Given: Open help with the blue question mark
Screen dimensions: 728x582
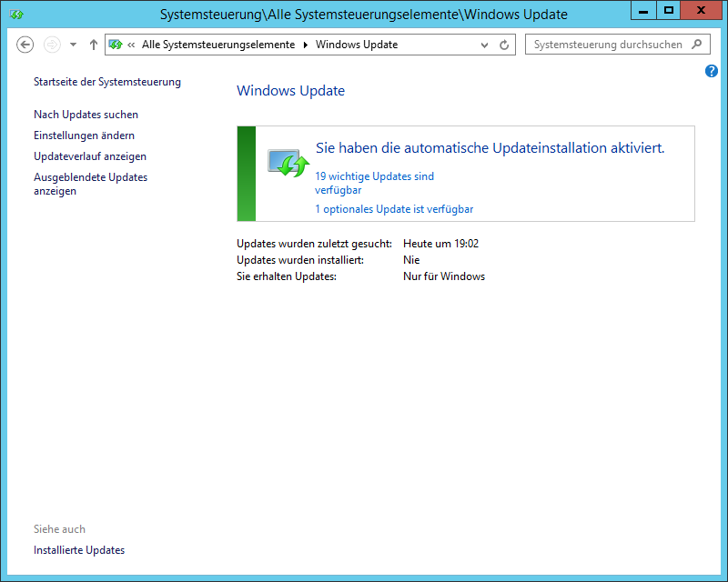Looking at the screenshot, I should 712,71.
